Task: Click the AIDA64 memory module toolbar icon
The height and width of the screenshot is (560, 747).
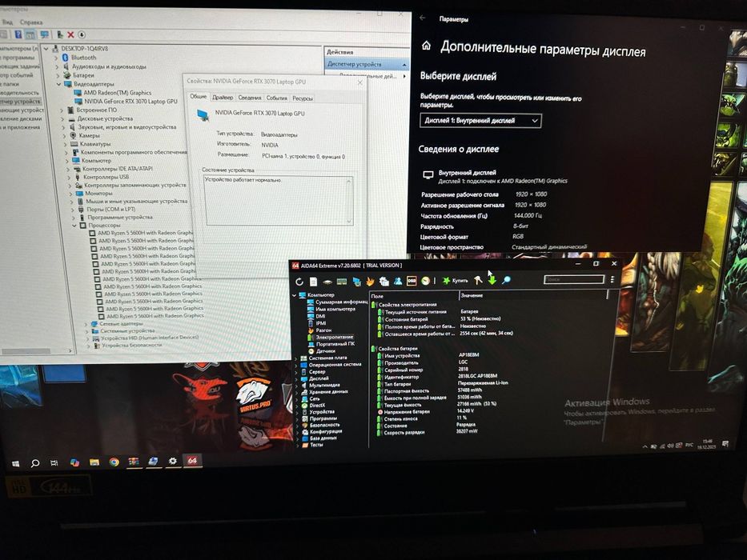Action: tap(342, 282)
